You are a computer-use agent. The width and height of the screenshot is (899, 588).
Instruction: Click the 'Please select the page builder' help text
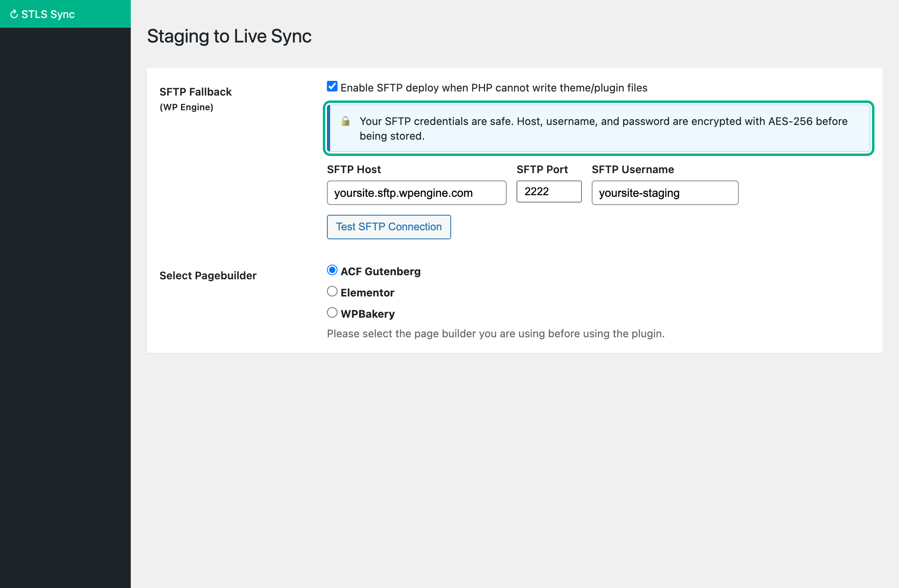(x=496, y=334)
